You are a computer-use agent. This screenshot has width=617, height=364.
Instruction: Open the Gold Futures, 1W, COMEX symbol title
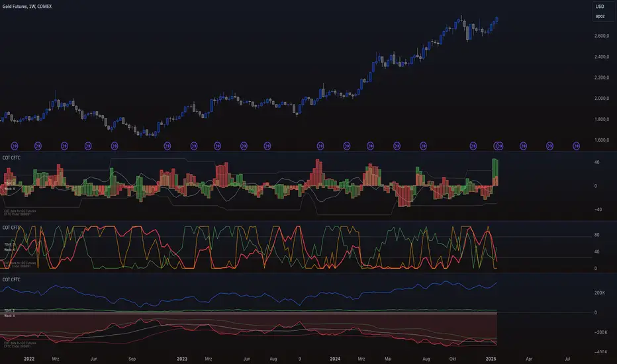(27, 7)
